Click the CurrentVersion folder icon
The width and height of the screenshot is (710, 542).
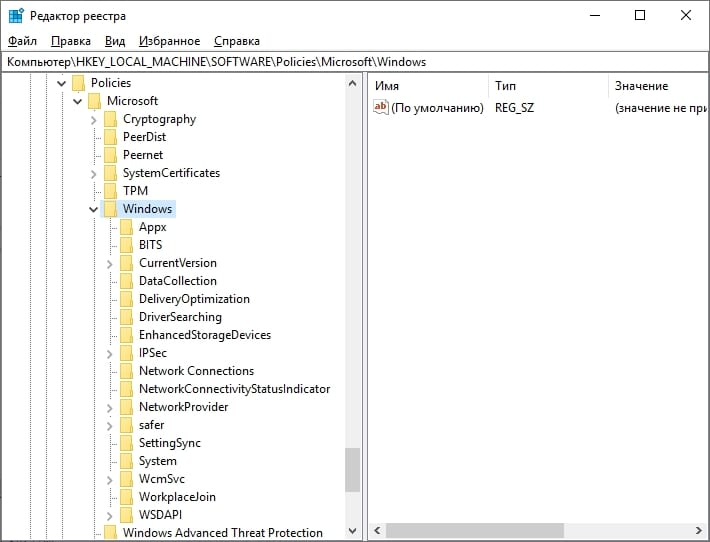(126, 263)
